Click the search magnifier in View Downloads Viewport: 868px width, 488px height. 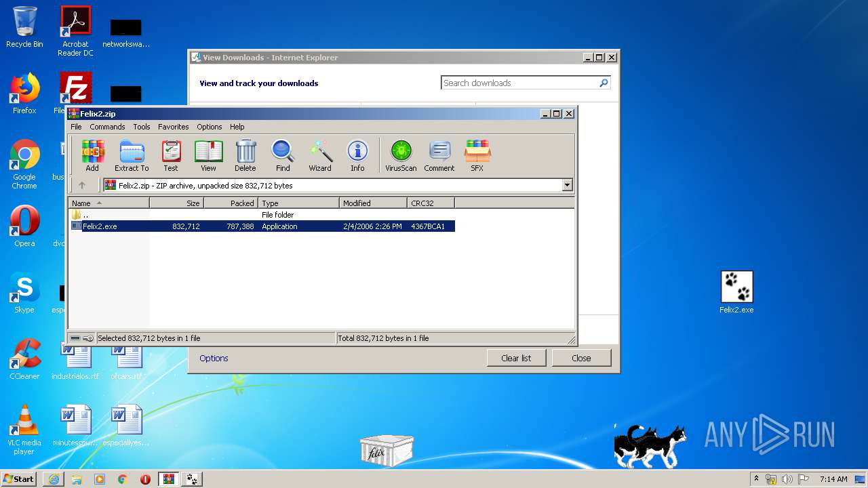coord(604,83)
